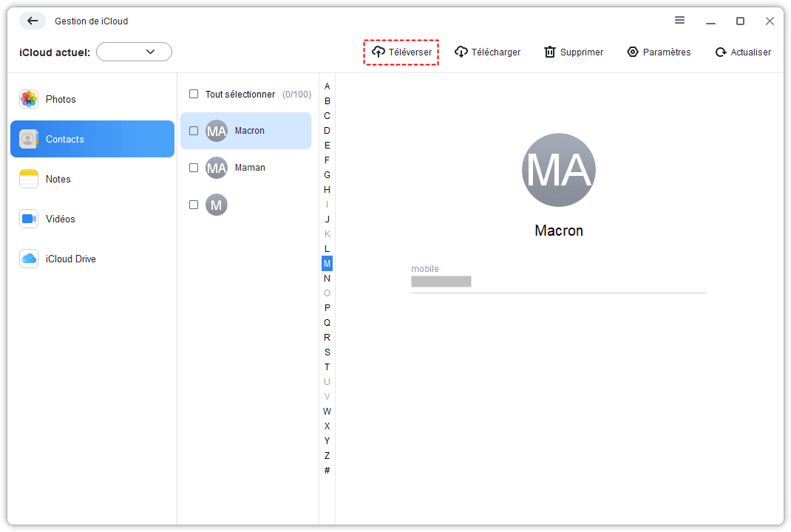This screenshot has height=532, width=791.
Task: Jump to letter P in index
Action: 327,307
